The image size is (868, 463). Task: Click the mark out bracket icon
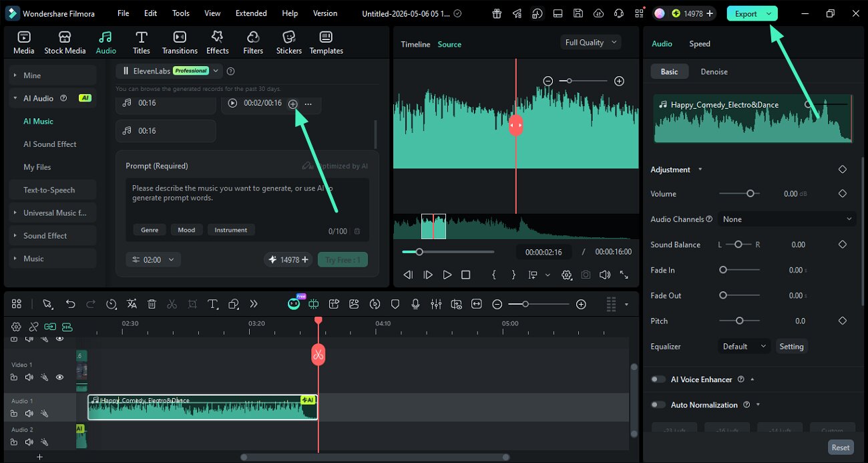[x=513, y=275]
